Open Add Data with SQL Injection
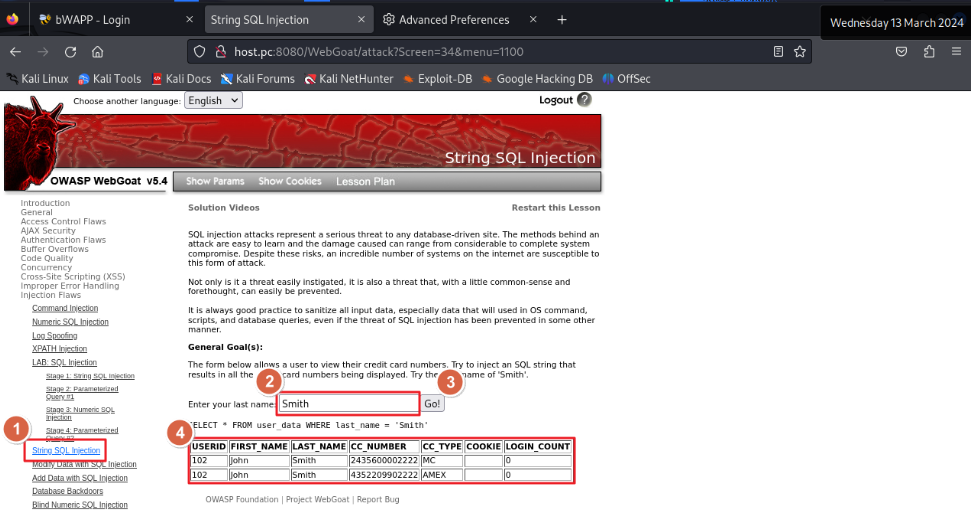This screenshot has width=971, height=513. click(80, 478)
